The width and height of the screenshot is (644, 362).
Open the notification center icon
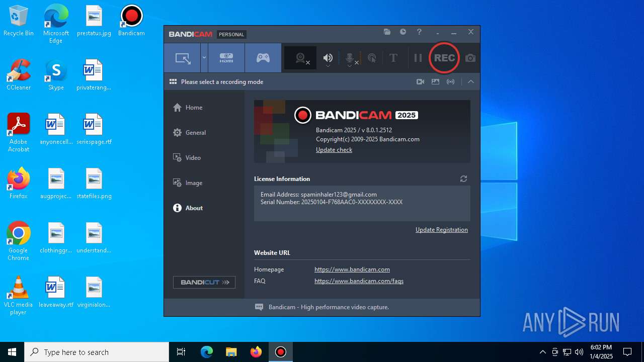627,352
